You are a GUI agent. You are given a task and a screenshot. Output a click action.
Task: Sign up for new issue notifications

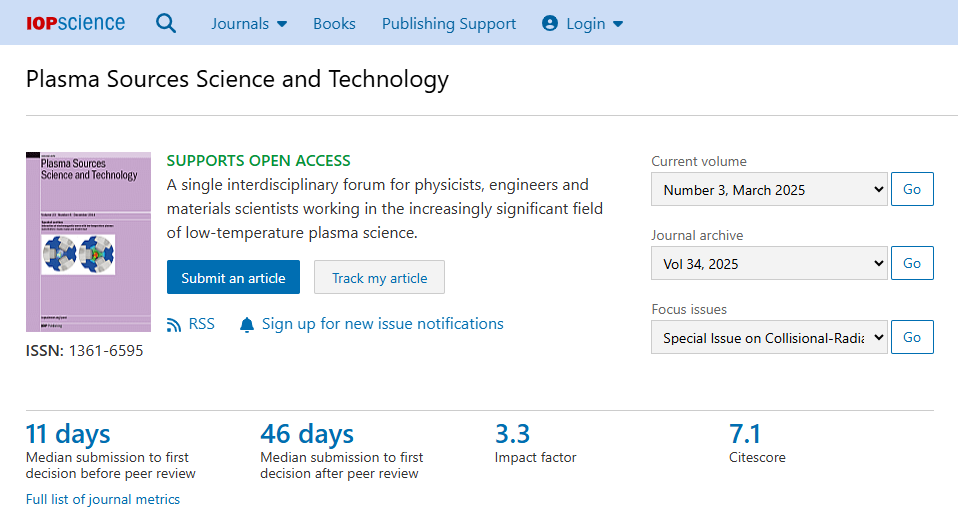coord(382,324)
